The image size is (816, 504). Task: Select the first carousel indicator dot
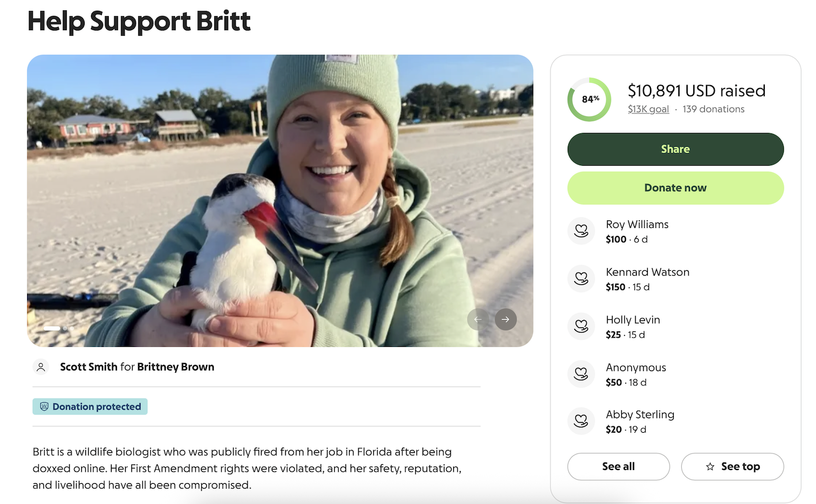tap(52, 329)
